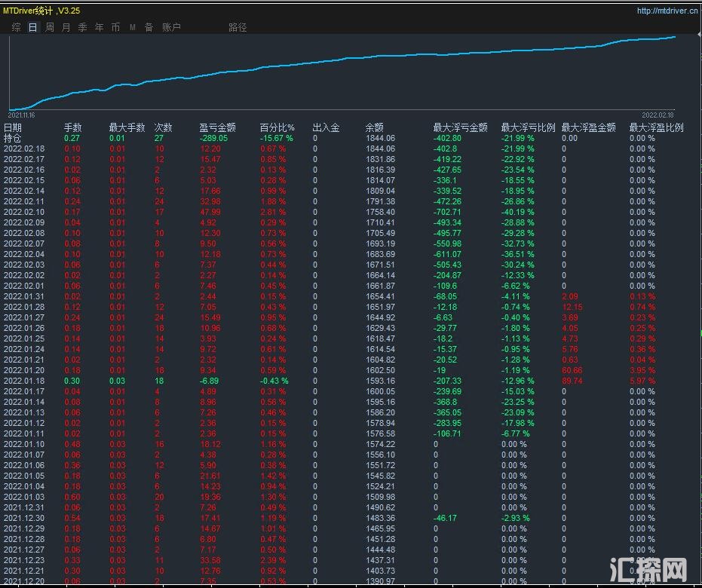Click the -40.19 % floating loss ratio
The image size is (702, 588).
coord(517,212)
